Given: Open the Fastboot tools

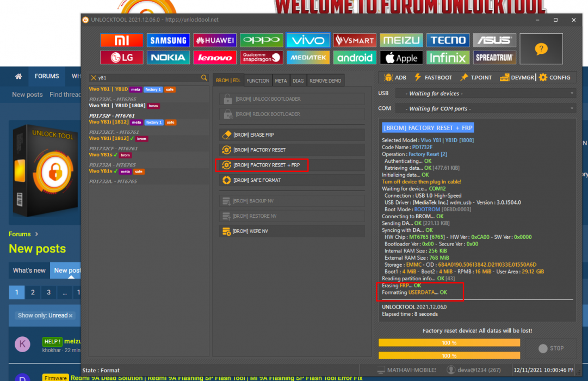Looking at the screenshot, I should (x=433, y=78).
